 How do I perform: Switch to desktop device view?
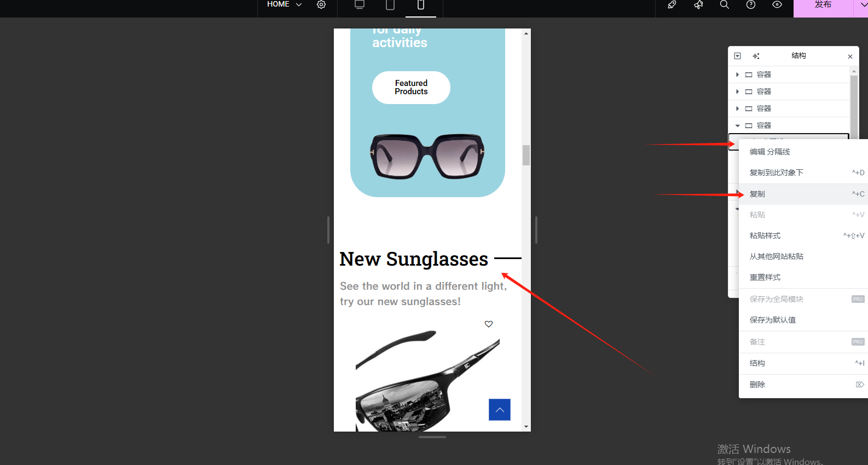pyautogui.click(x=360, y=5)
